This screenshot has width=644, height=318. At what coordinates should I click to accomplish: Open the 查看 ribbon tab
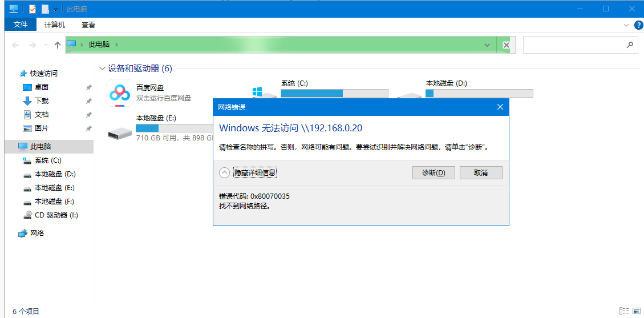pyautogui.click(x=88, y=25)
